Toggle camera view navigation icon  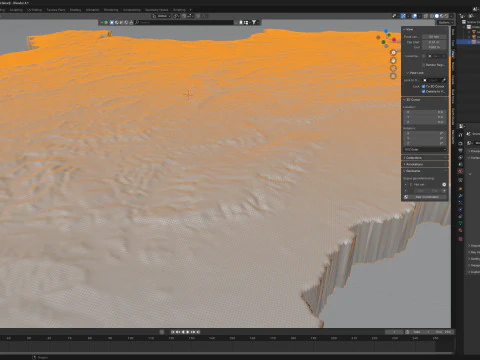[393, 68]
